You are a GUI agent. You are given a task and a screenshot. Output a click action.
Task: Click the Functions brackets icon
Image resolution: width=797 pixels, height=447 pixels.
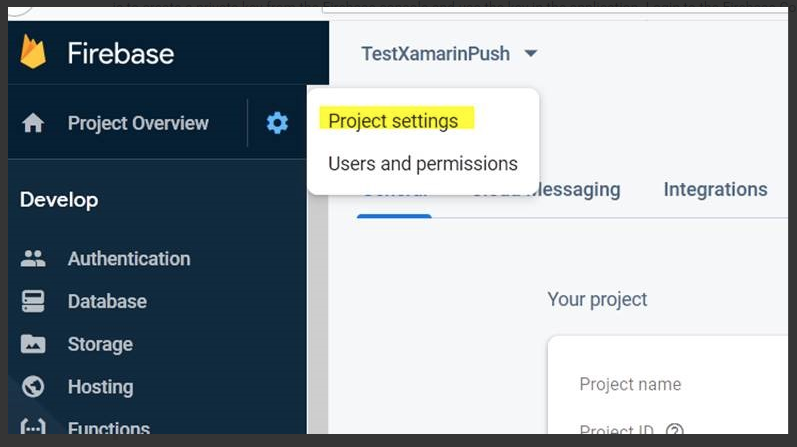[x=33, y=426]
